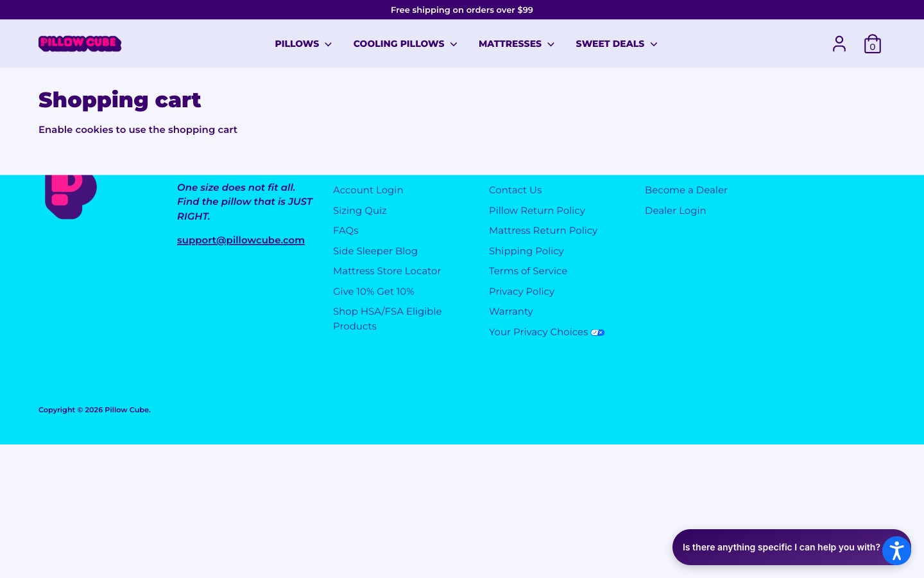
Task: Open the Privacy Policy link
Action: pos(521,292)
